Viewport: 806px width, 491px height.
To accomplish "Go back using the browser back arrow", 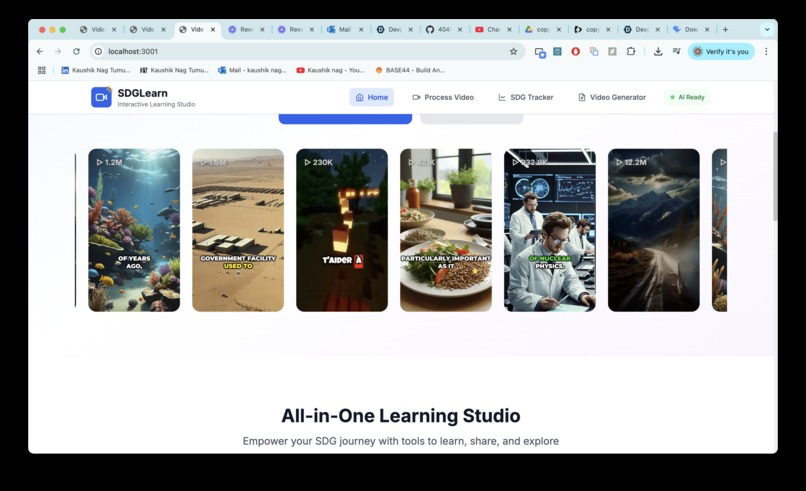I will (x=40, y=51).
